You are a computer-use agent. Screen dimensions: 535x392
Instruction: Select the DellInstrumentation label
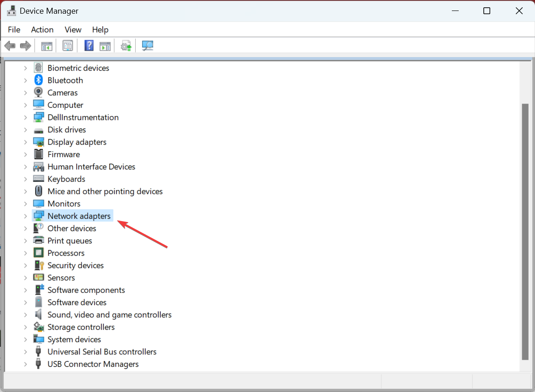(83, 117)
